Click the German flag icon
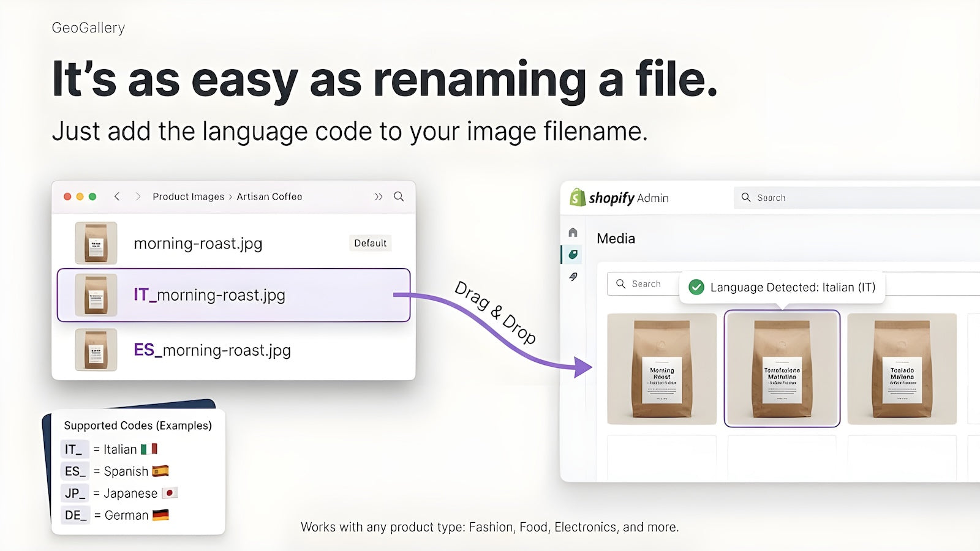 pyautogui.click(x=160, y=515)
